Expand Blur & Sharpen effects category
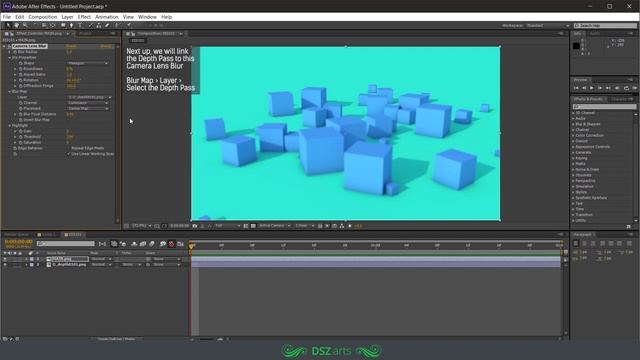The image size is (640, 360). pos(587,124)
